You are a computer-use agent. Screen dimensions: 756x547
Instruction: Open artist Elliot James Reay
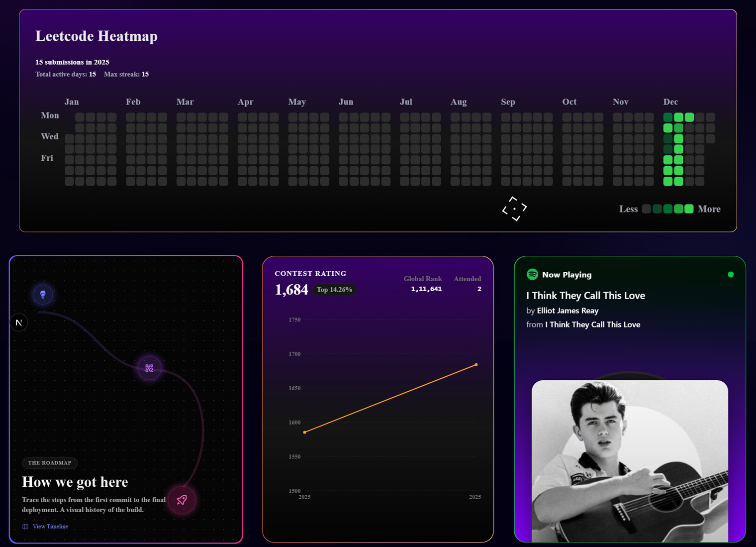tap(567, 311)
